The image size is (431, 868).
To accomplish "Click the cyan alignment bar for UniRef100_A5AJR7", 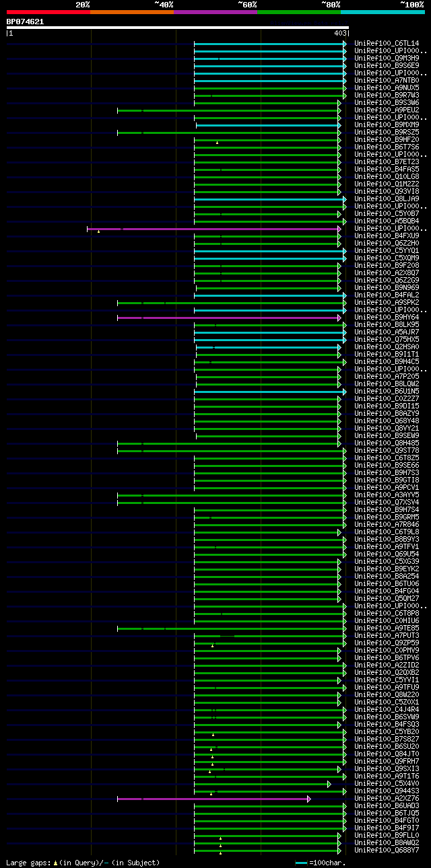I will click(270, 332).
